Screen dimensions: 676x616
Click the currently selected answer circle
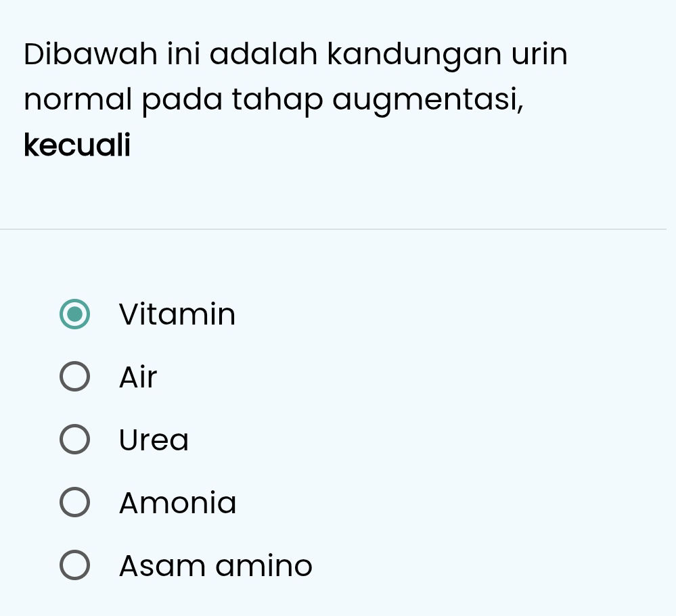(74, 314)
